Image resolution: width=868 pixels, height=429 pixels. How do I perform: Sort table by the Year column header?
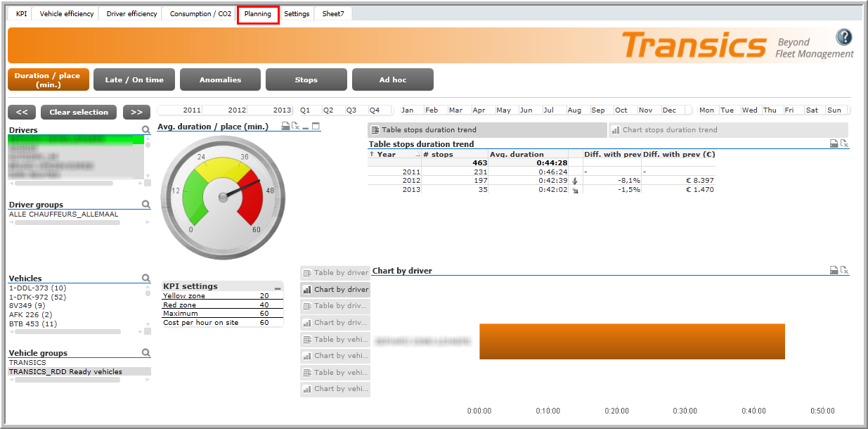click(387, 154)
